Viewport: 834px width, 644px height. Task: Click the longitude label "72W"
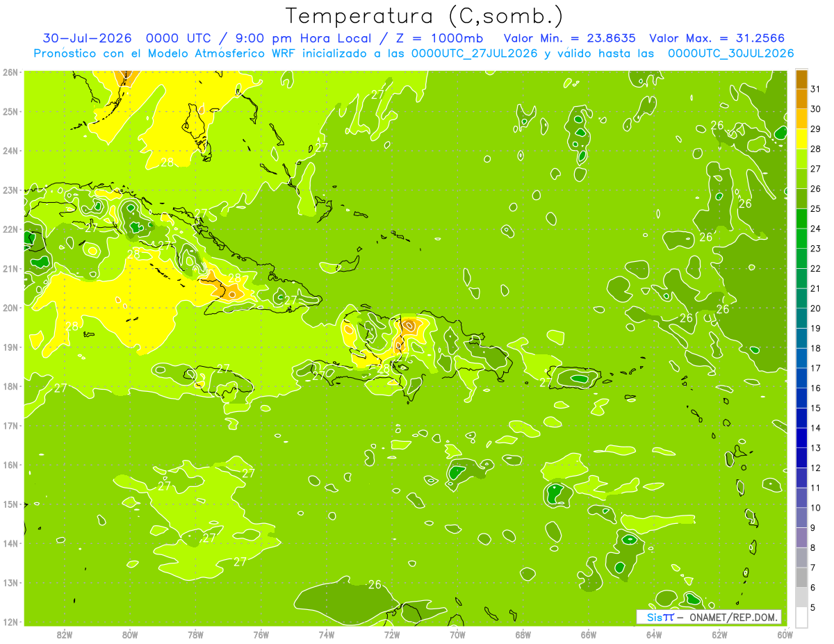391,634
